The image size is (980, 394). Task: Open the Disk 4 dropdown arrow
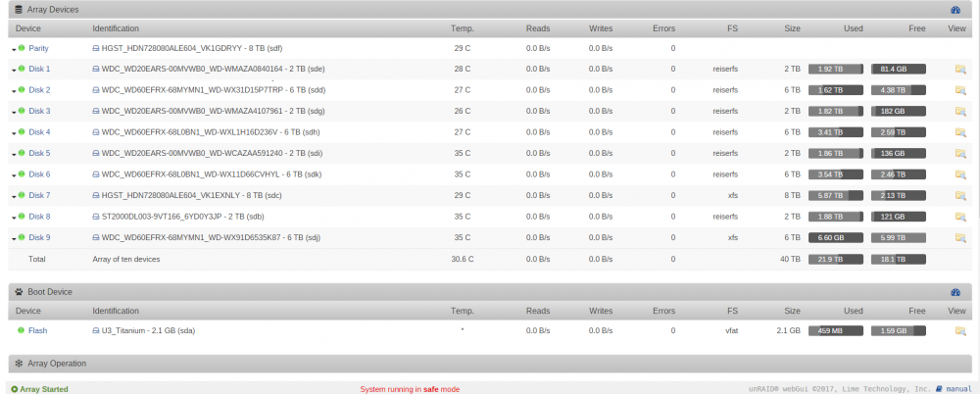14,133
